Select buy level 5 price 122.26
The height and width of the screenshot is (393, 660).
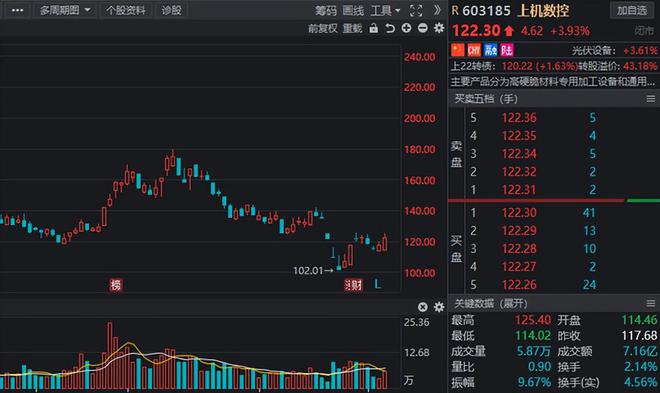519,285
